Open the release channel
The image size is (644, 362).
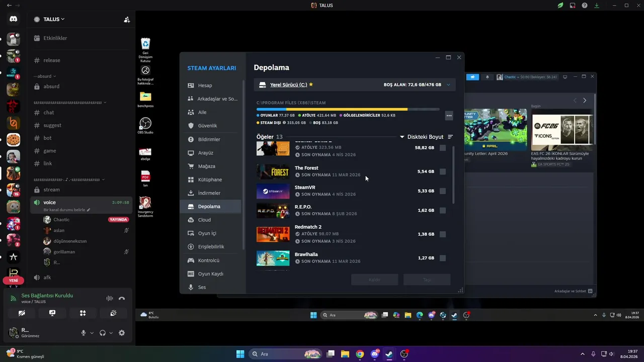pos(82,60)
